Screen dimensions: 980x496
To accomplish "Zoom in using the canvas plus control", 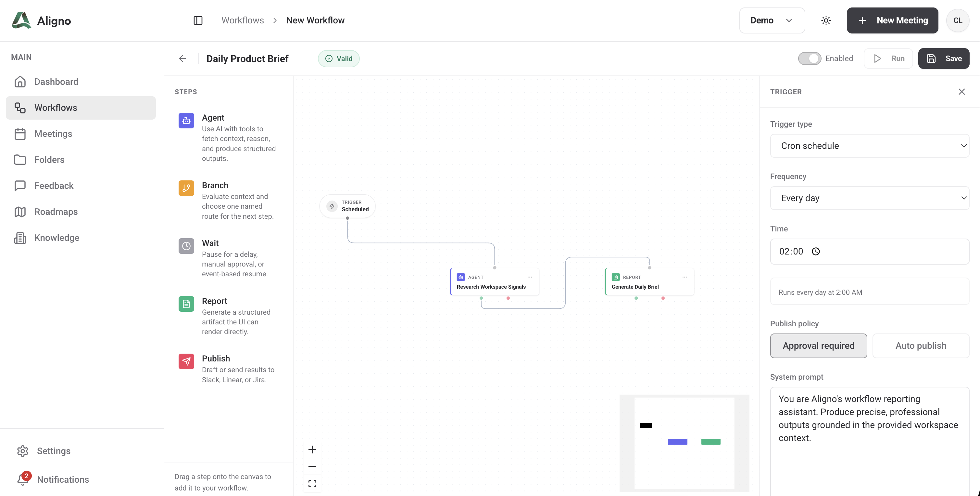I will tap(312, 449).
